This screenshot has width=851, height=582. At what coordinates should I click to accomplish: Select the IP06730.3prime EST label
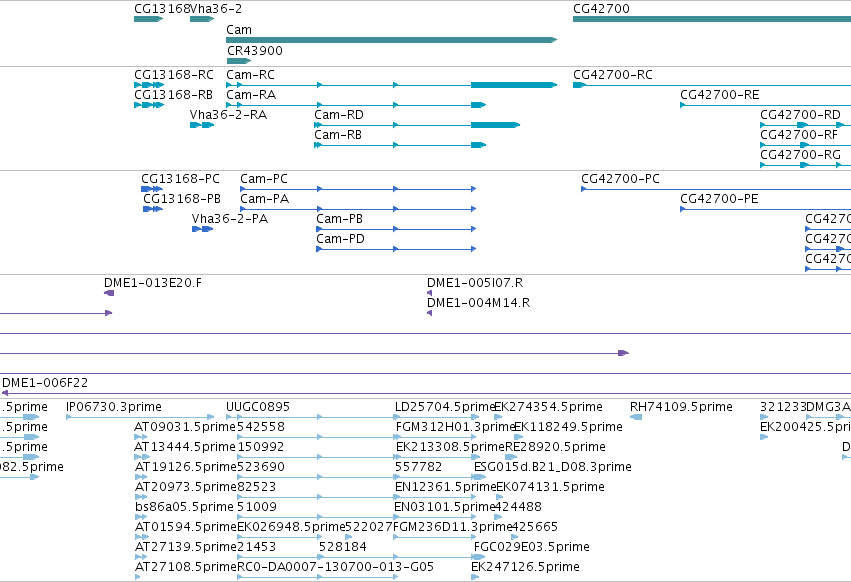(113, 407)
